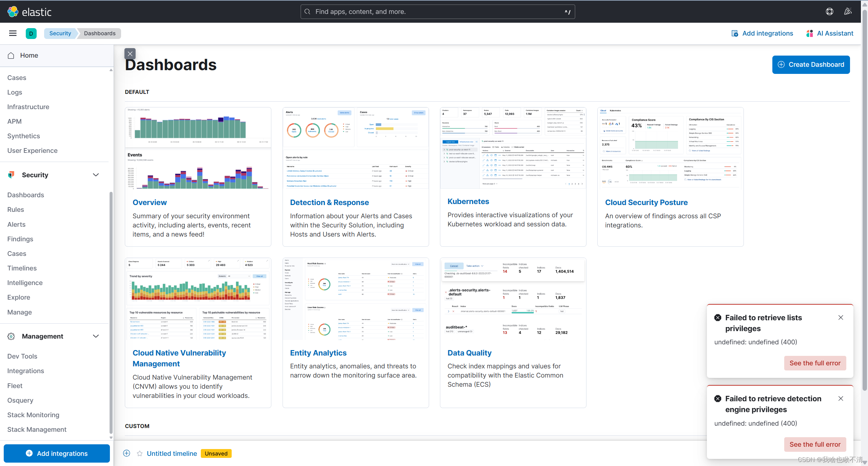
Task: Open Explore in Security nav
Action: click(19, 297)
